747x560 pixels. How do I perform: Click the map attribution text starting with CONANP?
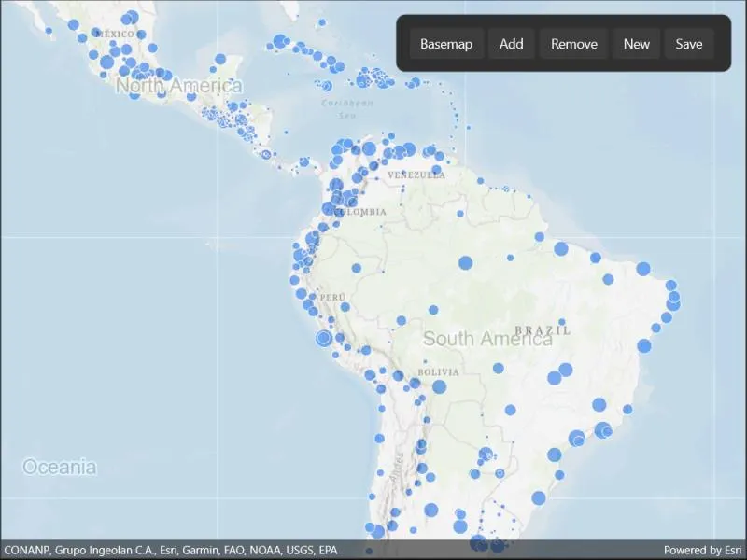pos(171,551)
